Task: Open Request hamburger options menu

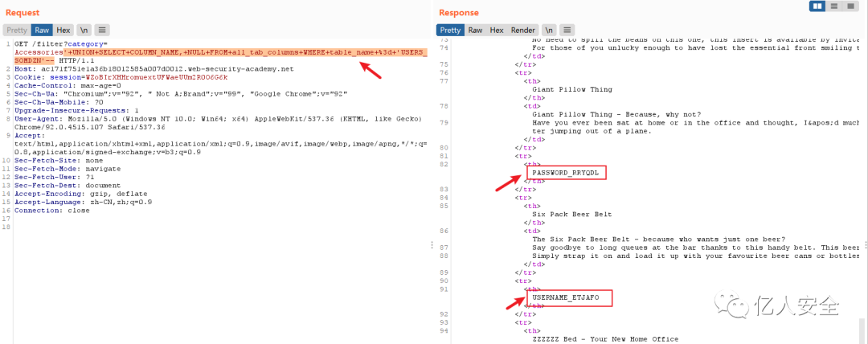Action: (102, 30)
